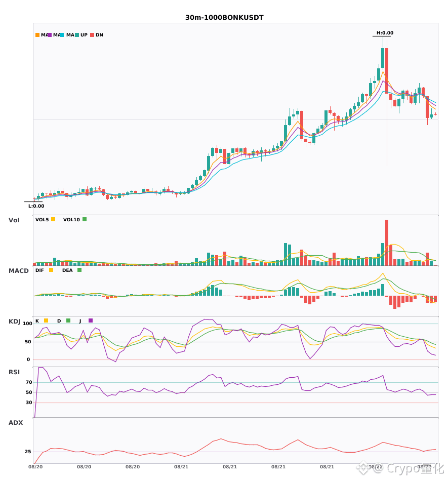448x481 pixels.
Task: Click the DEA legend text
Action: tap(67, 270)
